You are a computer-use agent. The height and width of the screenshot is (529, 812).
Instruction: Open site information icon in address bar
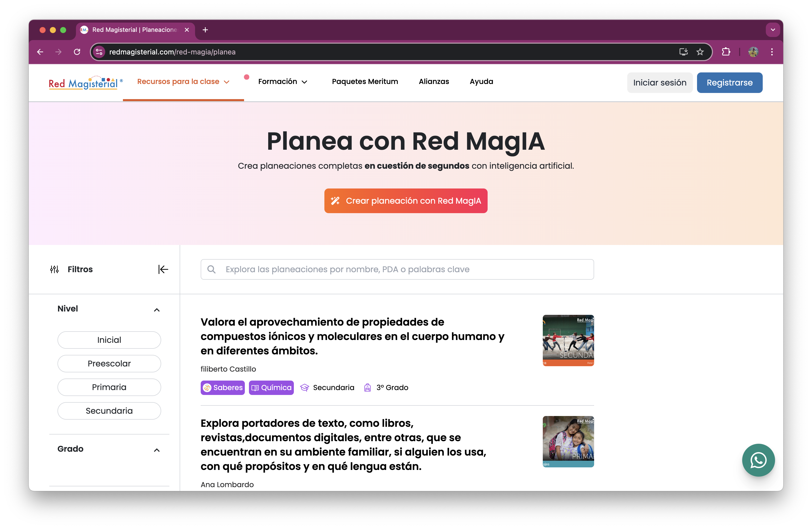[x=99, y=52]
